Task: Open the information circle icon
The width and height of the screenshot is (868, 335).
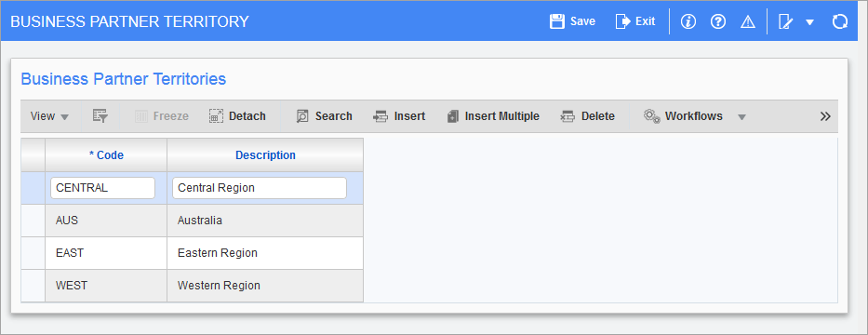Action: pos(688,21)
